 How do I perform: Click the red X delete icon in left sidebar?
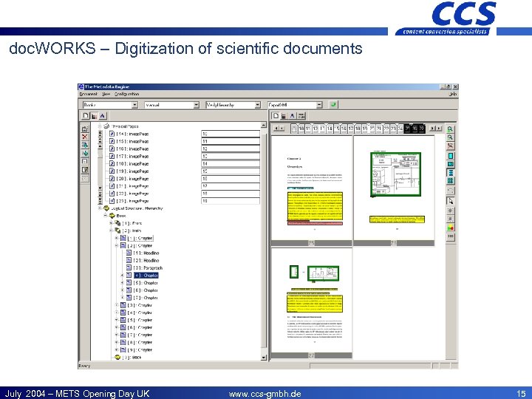85,137
